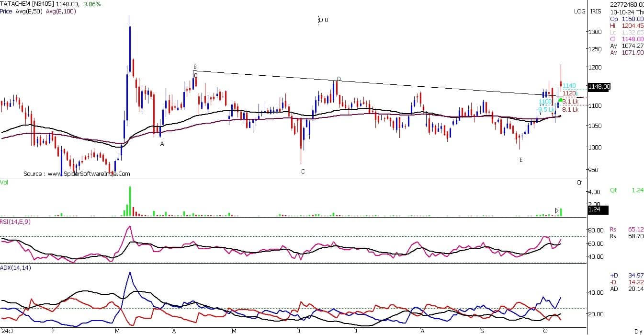This screenshot has width=644, height=335.
Task: Open the Avg(E,50) indicator legend
Action: pos(29,12)
